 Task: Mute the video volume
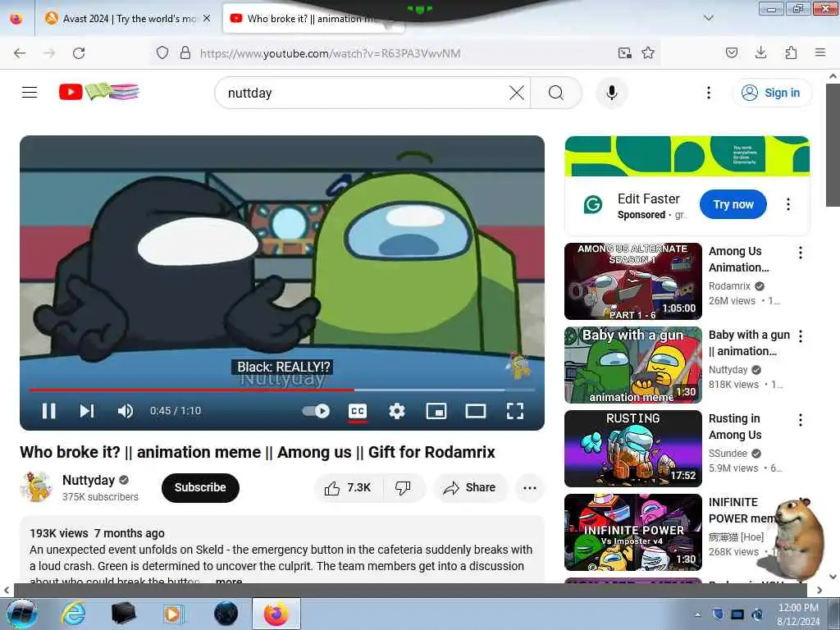coord(126,411)
